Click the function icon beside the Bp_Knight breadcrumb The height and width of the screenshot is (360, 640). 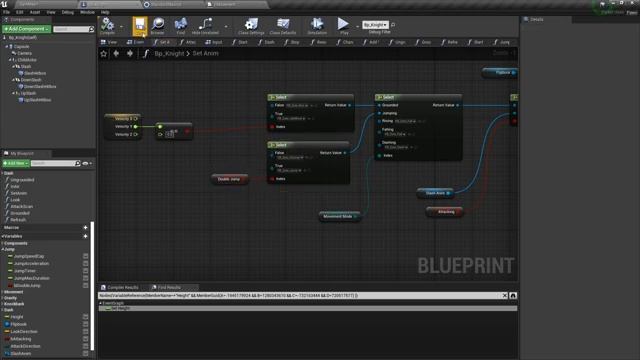coord(146,53)
